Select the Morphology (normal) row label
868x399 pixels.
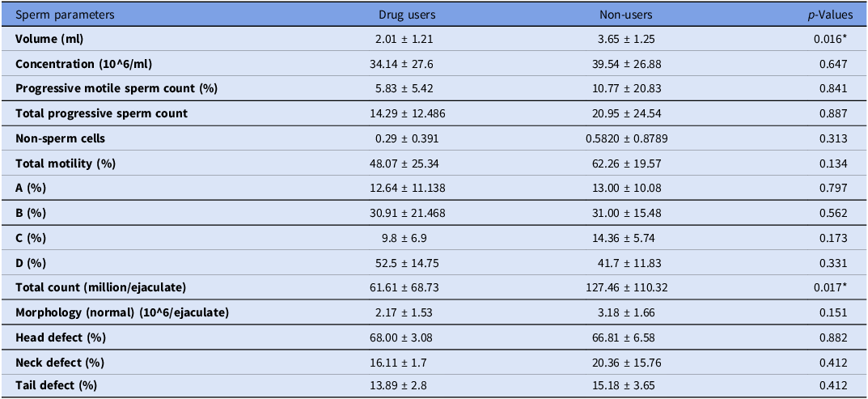click(x=122, y=312)
